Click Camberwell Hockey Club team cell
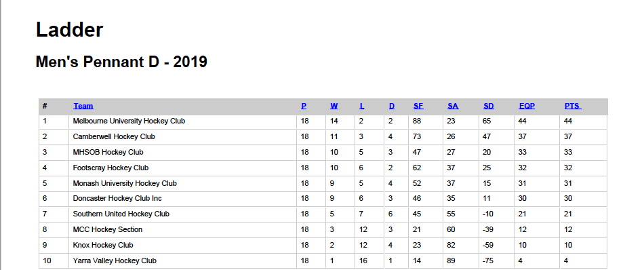The image size is (644, 270). click(182, 137)
